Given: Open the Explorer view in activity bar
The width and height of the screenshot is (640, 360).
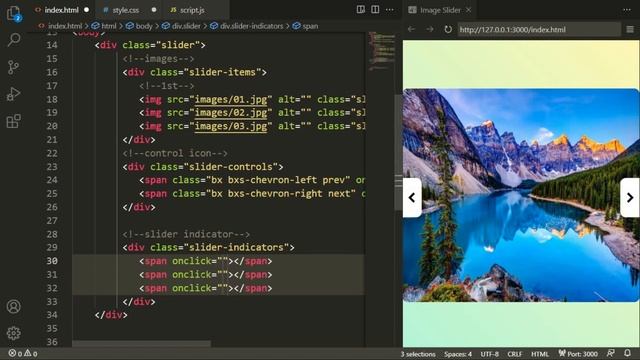Looking at the screenshot, I should pyautogui.click(x=13, y=13).
